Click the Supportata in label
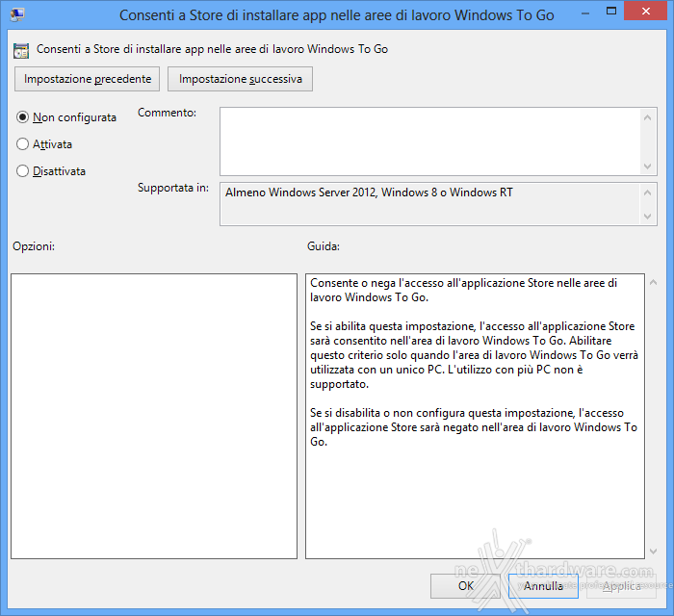 173,188
